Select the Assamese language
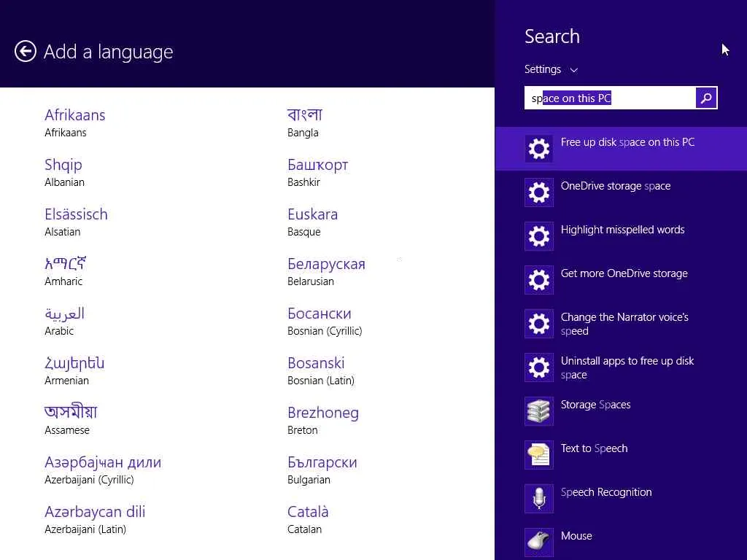This screenshot has width=747, height=560. [x=71, y=420]
